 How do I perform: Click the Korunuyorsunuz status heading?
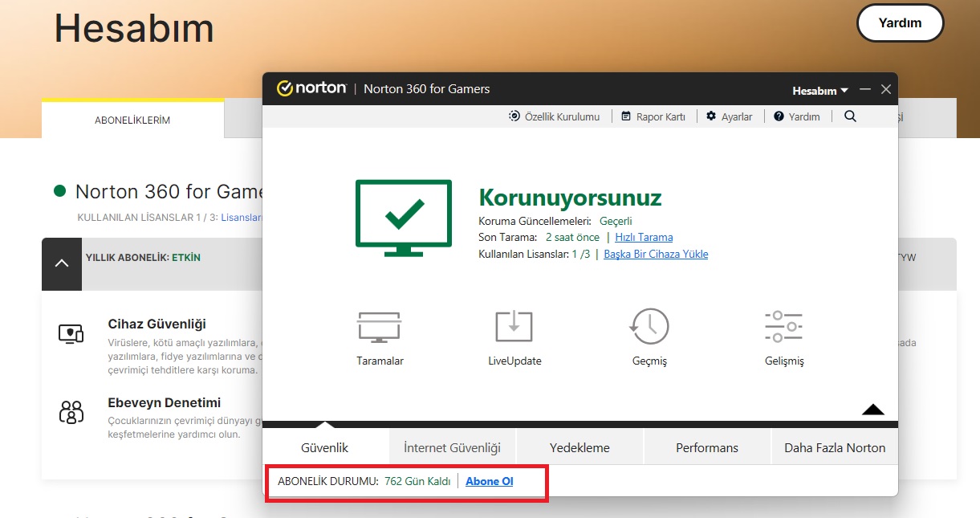pos(570,197)
